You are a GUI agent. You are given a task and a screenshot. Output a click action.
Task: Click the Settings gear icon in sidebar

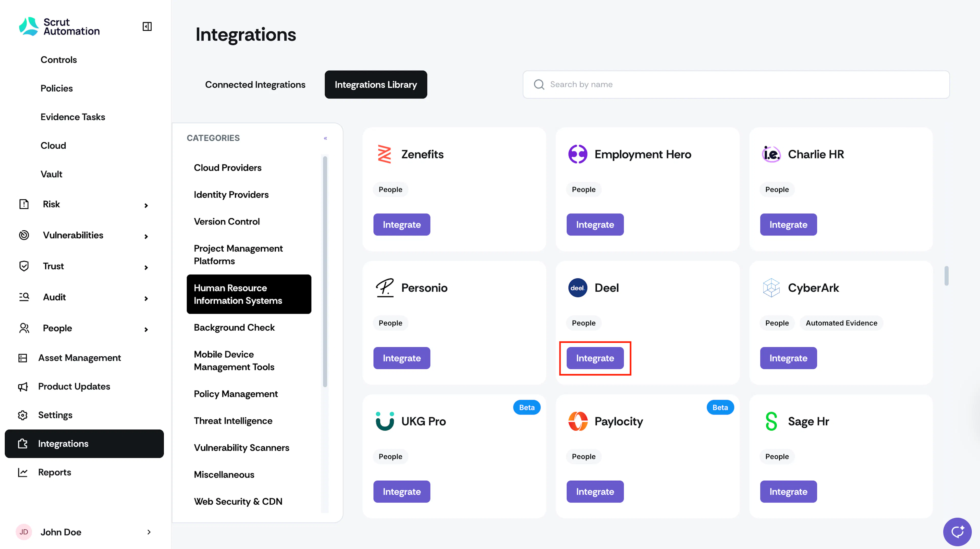[x=23, y=415]
